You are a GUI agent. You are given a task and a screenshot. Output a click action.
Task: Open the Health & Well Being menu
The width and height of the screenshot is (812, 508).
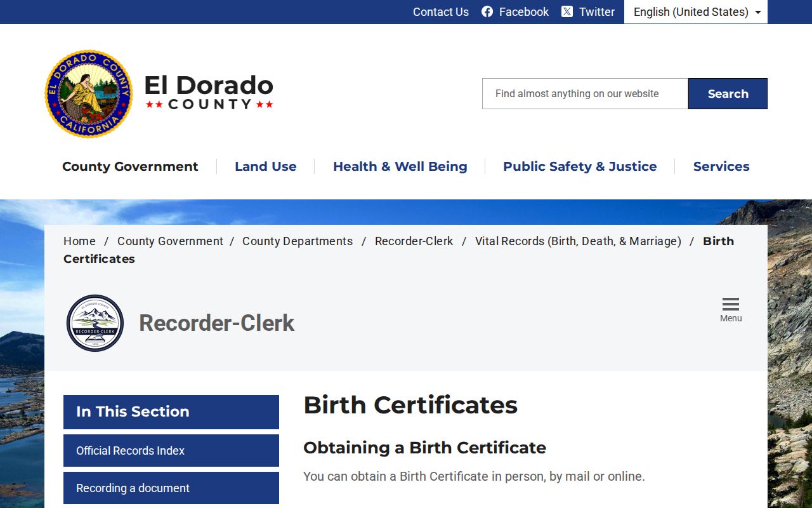[x=400, y=166]
